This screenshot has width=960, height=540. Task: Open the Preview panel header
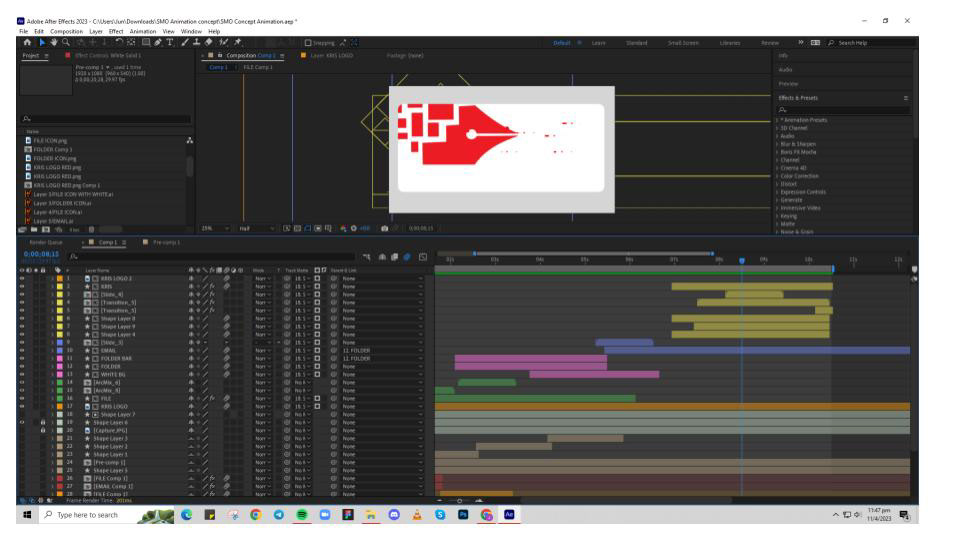pyautogui.click(x=789, y=84)
